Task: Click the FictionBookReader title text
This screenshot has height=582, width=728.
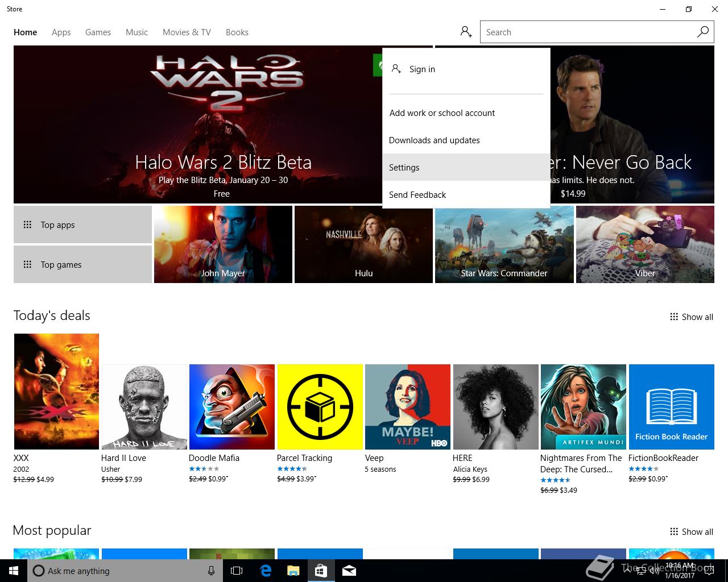Action: pyautogui.click(x=663, y=458)
